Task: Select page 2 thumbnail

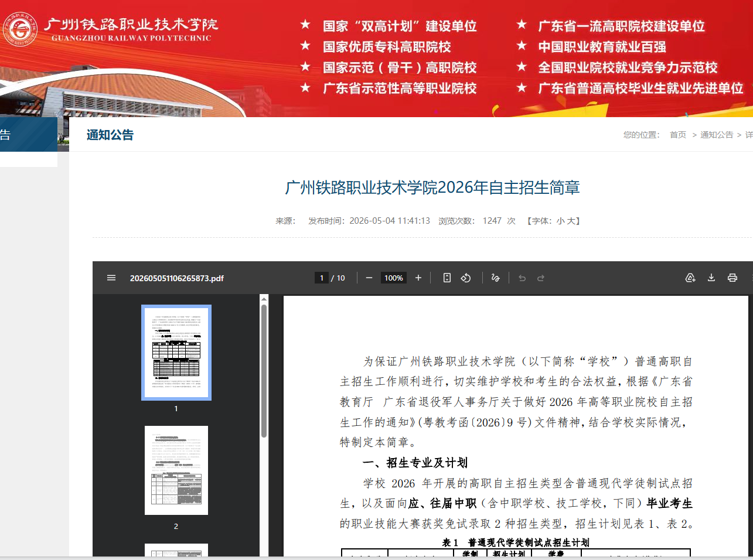Action: pos(176,470)
